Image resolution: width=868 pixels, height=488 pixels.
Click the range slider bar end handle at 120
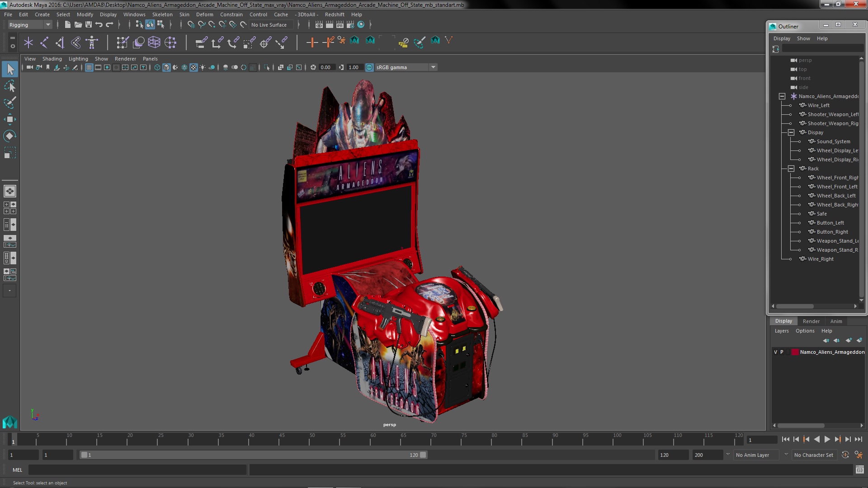[x=423, y=455]
